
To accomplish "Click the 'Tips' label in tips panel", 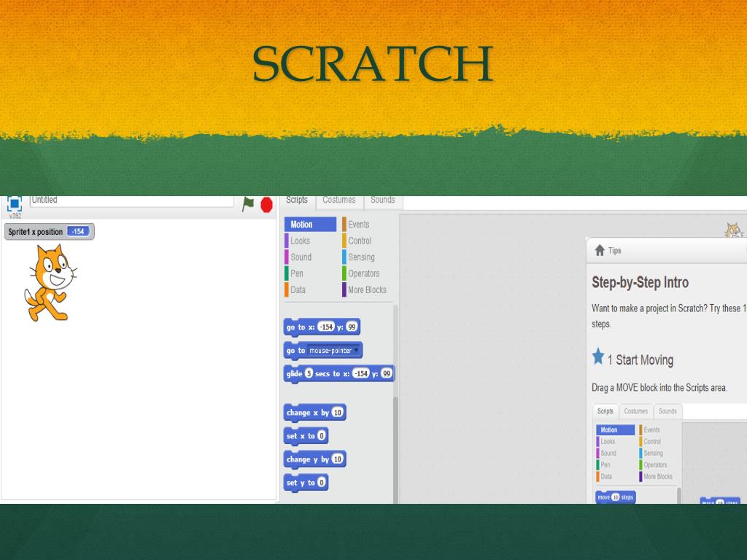I will [x=614, y=251].
